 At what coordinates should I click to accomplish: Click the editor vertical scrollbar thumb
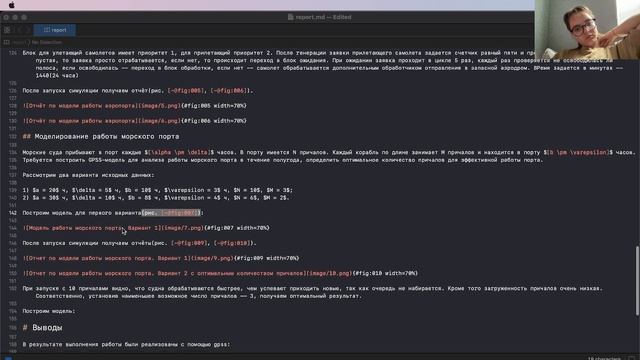(637, 281)
